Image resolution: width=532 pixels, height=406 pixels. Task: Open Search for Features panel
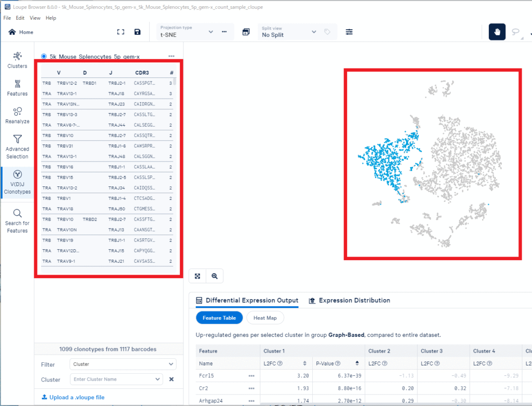[17, 220]
